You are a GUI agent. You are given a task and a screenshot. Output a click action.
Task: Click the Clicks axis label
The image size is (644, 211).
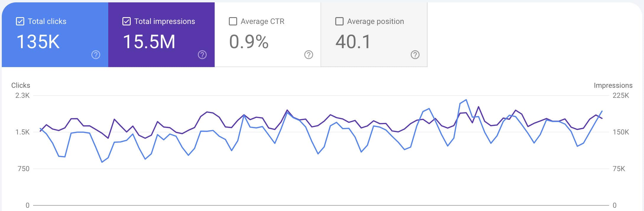[x=20, y=85]
